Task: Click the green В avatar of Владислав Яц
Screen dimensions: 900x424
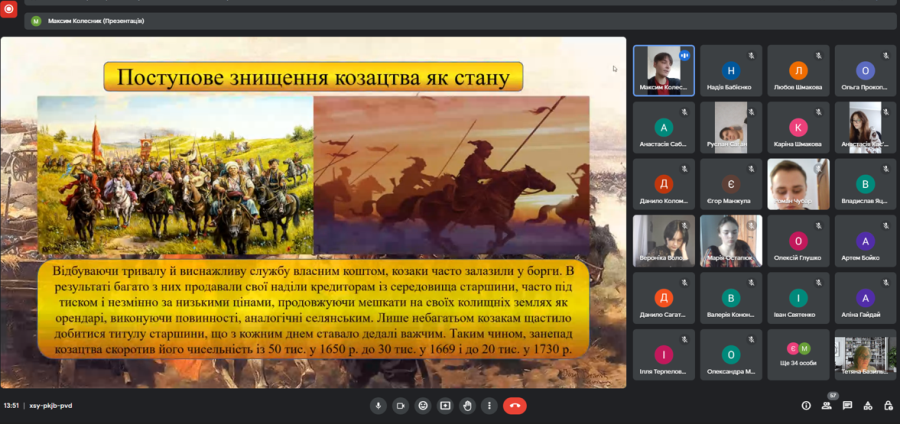Action: click(x=865, y=184)
